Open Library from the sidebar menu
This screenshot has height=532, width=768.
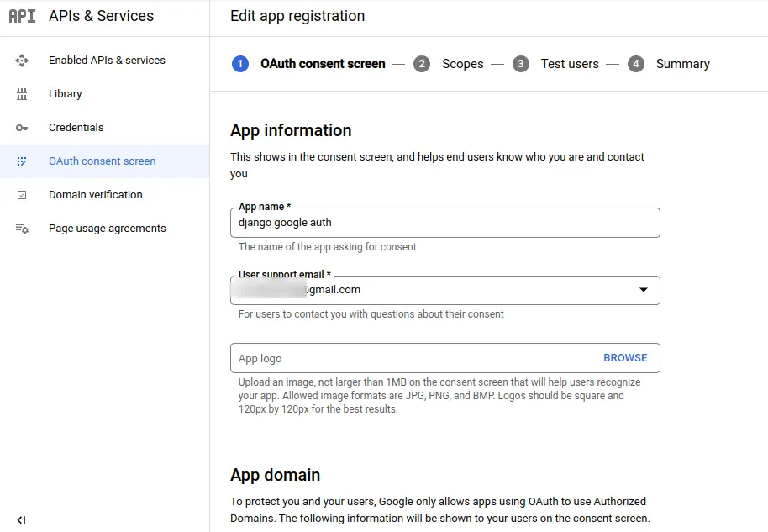coord(66,94)
